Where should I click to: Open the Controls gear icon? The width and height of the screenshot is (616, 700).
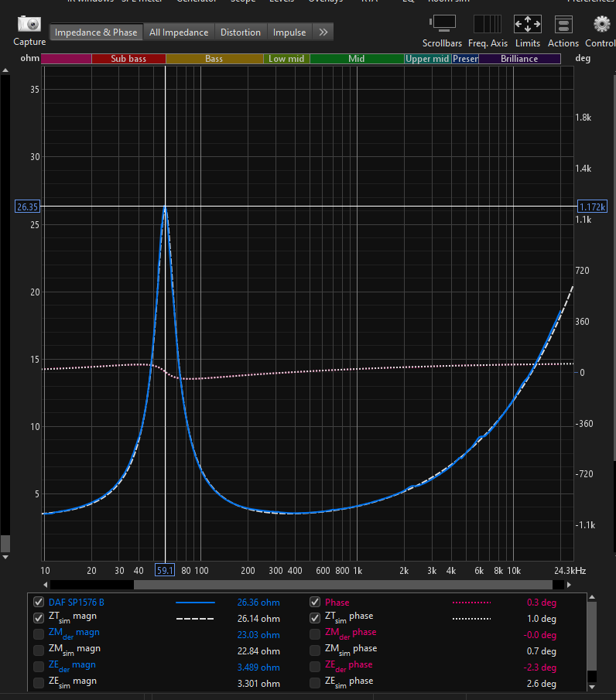[602, 24]
